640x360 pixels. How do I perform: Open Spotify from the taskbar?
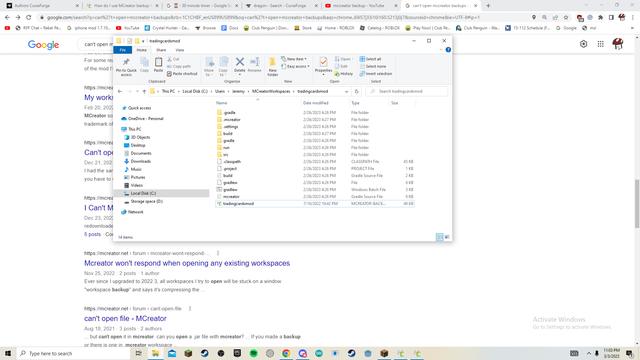pos(253,353)
